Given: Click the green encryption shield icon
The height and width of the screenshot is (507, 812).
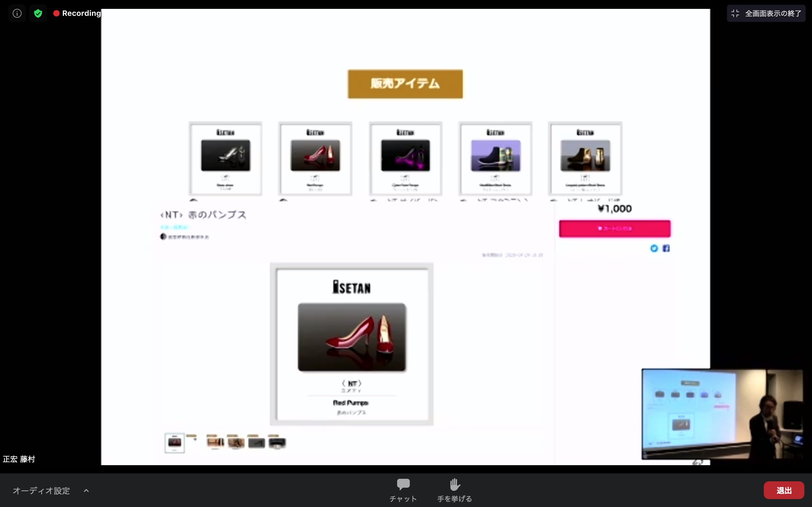Looking at the screenshot, I should click(38, 13).
